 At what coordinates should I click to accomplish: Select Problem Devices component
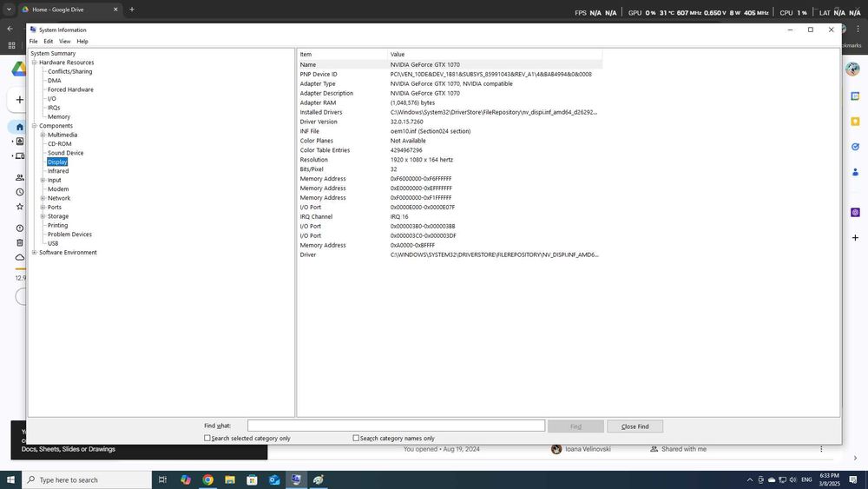point(69,235)
